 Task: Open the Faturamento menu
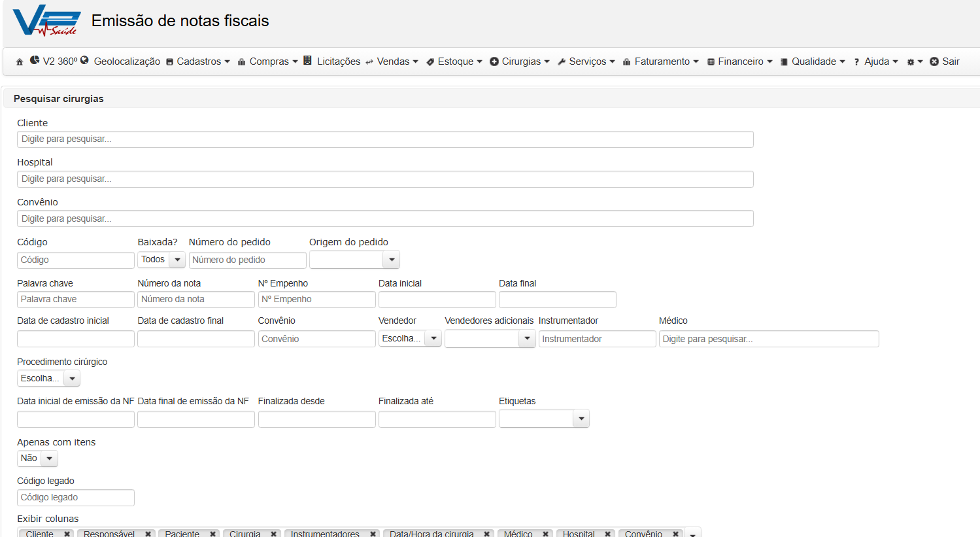pos(660,61)
